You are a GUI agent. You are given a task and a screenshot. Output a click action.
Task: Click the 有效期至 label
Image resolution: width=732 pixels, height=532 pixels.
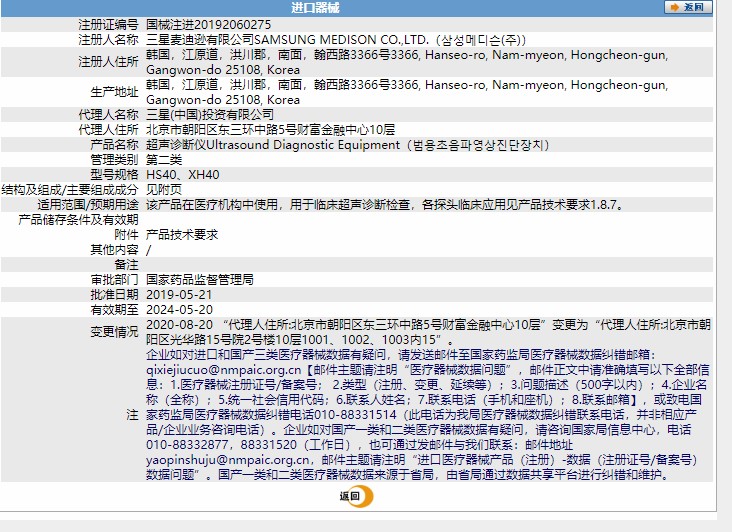(114, 310)
